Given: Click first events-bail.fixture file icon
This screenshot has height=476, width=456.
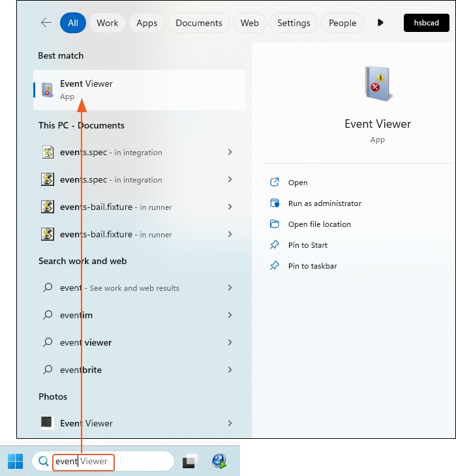Looking at the screenshot, I should point(48,207).
